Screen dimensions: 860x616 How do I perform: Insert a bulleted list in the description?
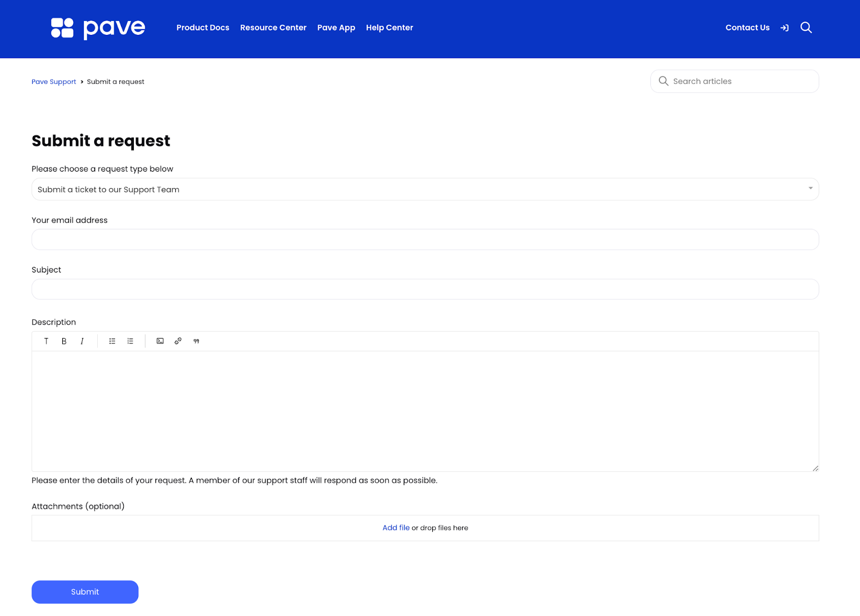112,341
